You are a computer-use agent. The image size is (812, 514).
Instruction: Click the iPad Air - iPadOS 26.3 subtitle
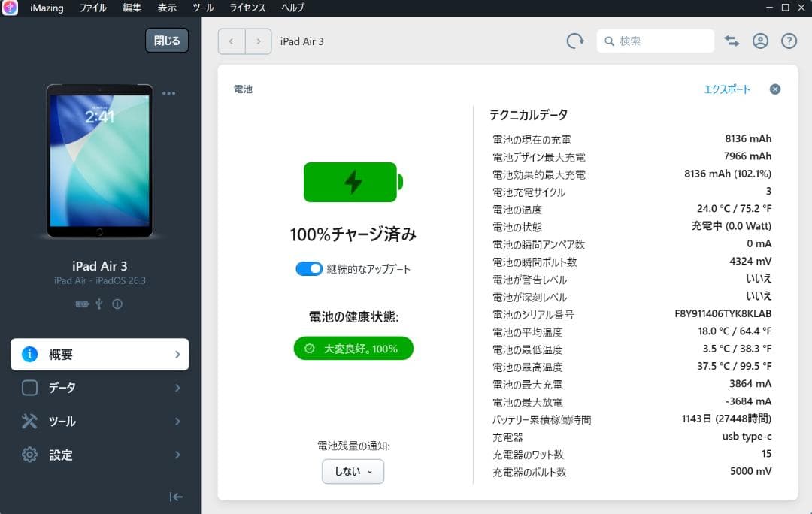[x=100, y=280]
